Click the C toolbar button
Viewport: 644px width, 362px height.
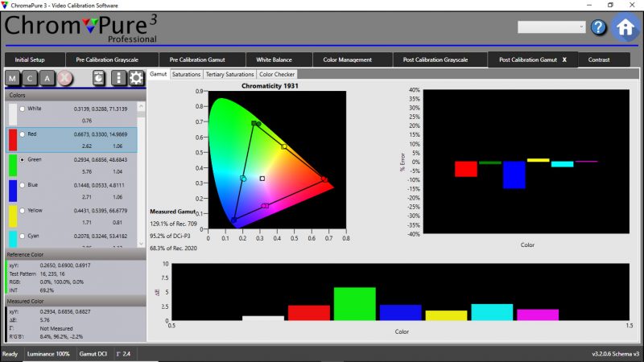pyautogui.click(x=31, y=78)
